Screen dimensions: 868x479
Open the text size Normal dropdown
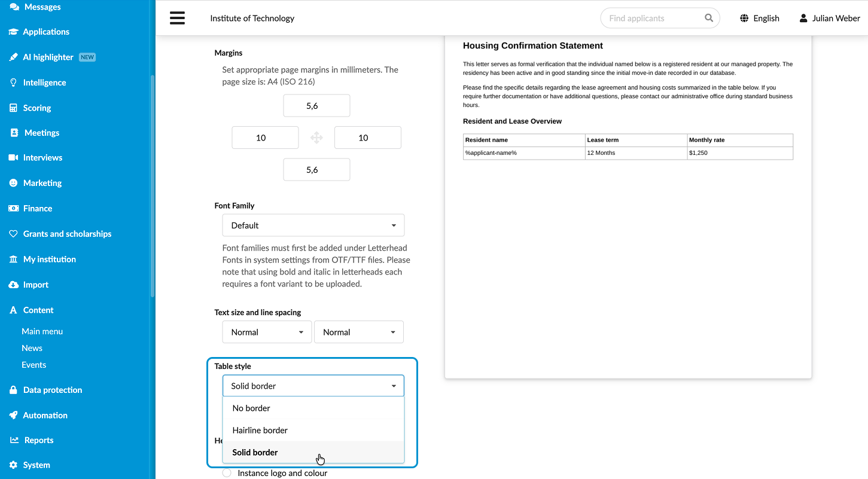(267, 332)
